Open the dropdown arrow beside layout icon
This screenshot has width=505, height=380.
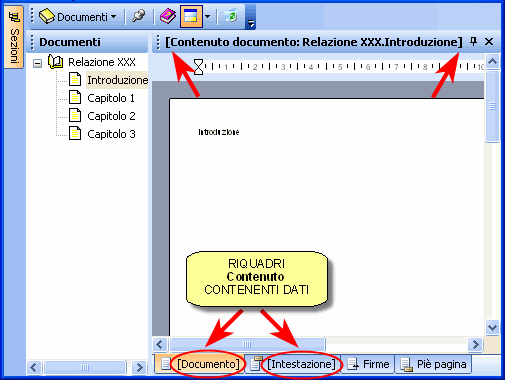pyautogui.click(x=207, y=16)
